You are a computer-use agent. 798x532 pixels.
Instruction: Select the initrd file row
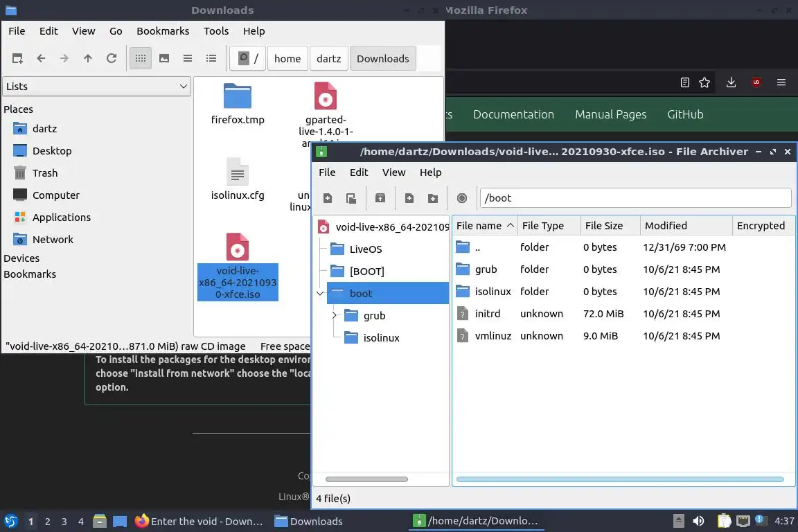(x=623, y=314)
